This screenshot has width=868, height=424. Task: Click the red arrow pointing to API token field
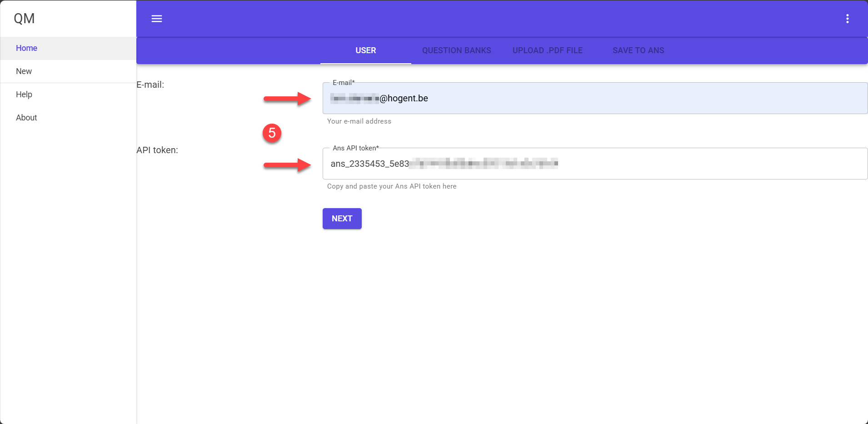287,165
